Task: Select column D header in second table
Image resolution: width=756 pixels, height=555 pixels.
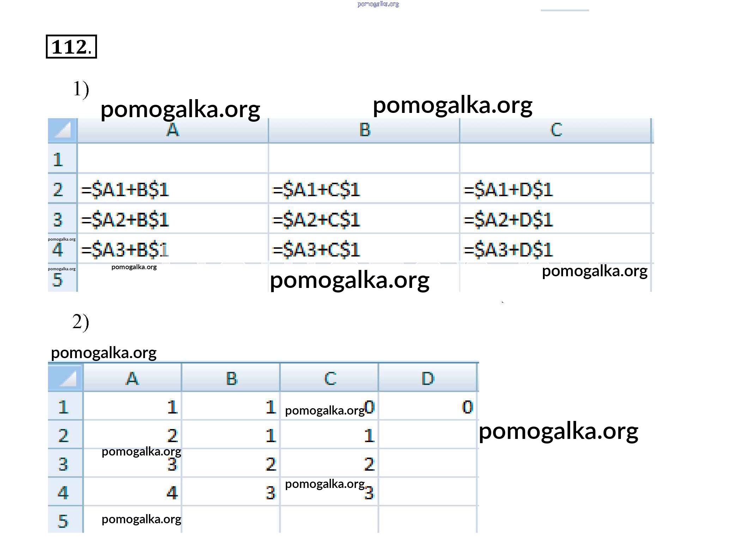Action: point(428,378)
